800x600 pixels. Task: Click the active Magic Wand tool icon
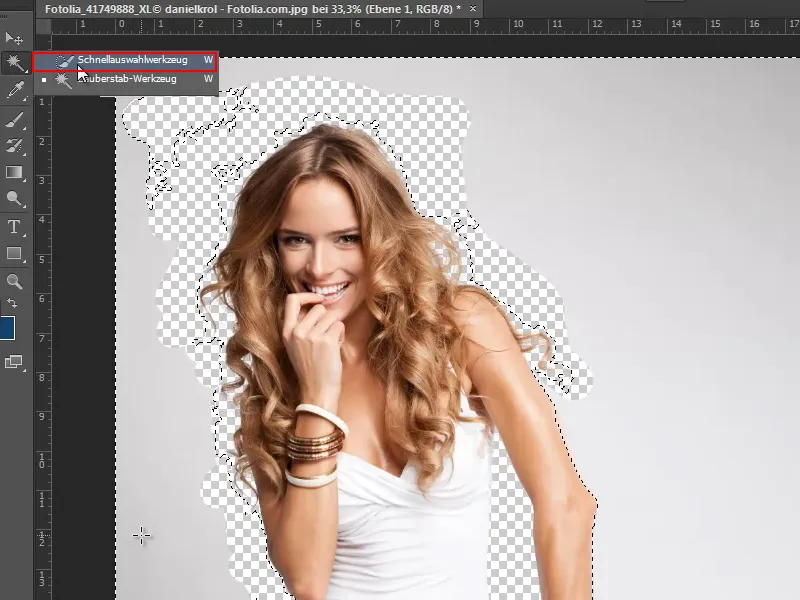(14, 63)
